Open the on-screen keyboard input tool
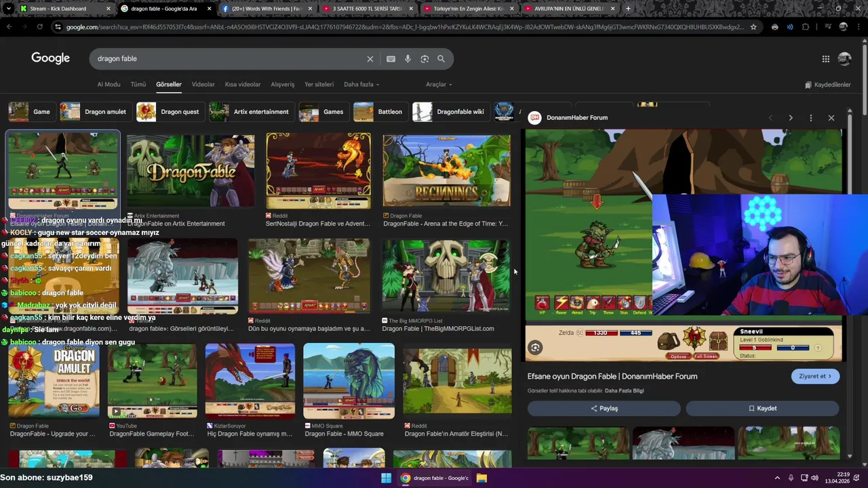This screenshot has height=488, width=868. click(x=391, y=59)
